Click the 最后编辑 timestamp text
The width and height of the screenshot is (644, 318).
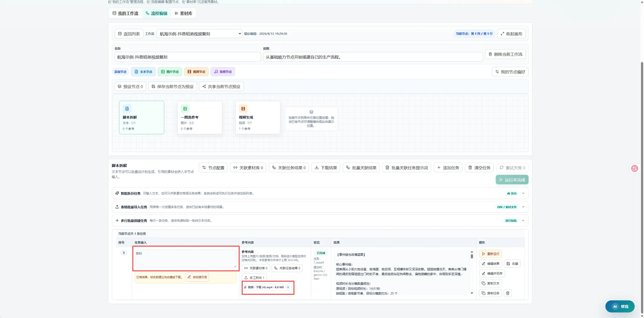tap(265, 34)
